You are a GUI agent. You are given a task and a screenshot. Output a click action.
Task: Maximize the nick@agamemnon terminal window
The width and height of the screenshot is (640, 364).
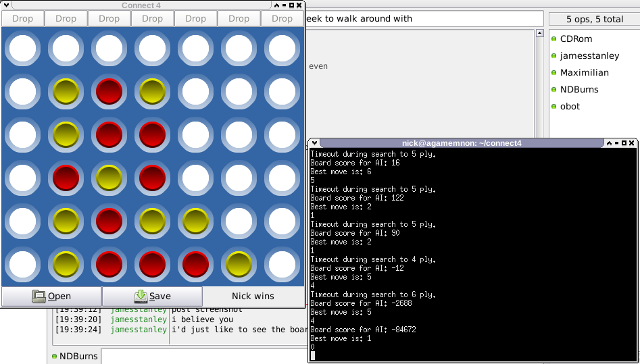pos(622,143)
